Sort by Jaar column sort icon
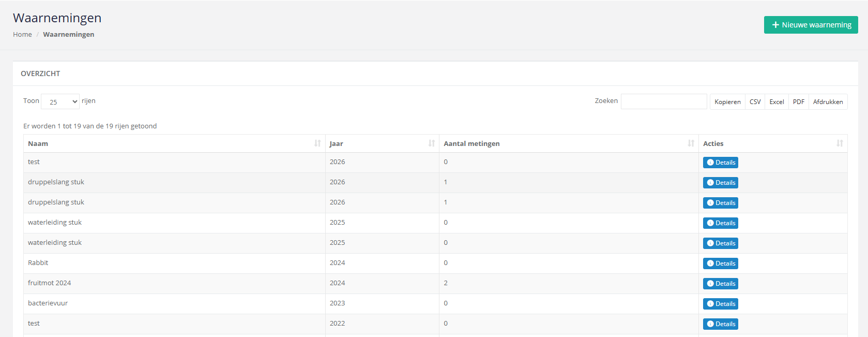Screen dimensions: 868x337 click(x=432, y=143)
